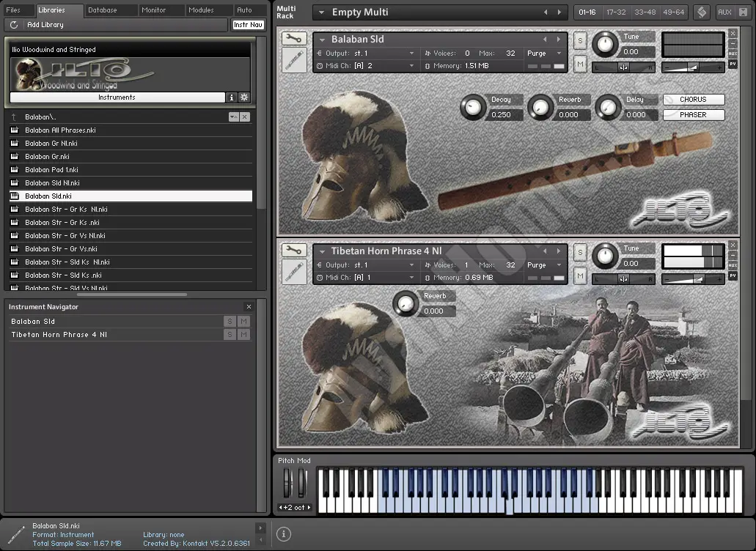Close the AUX panel with X icon

(743, 12)
